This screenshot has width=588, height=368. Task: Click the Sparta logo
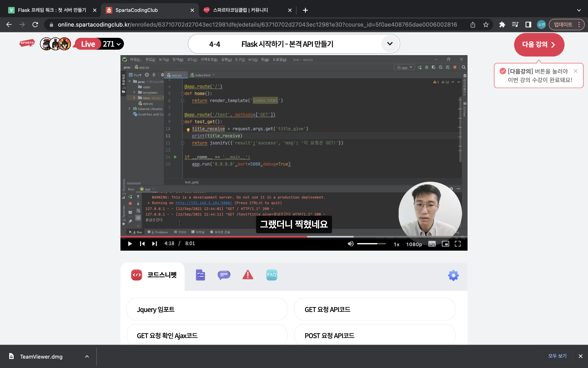[x=27, y=43]
